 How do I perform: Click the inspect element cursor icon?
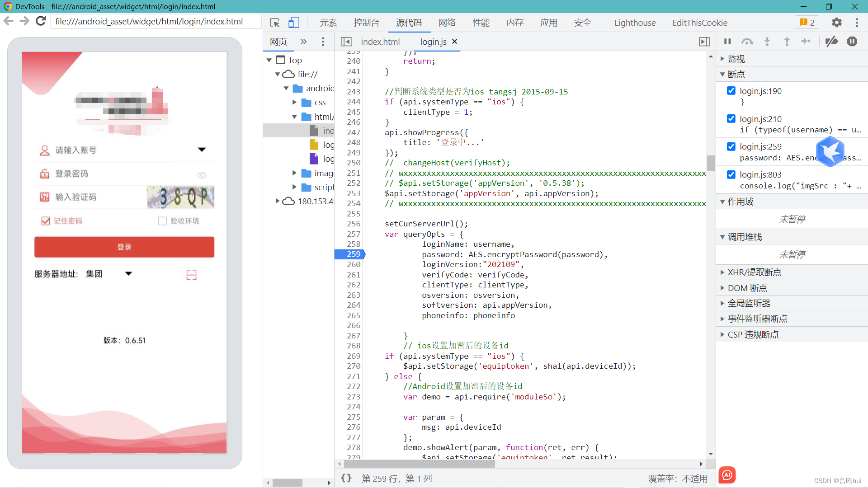tap(274, 23)
